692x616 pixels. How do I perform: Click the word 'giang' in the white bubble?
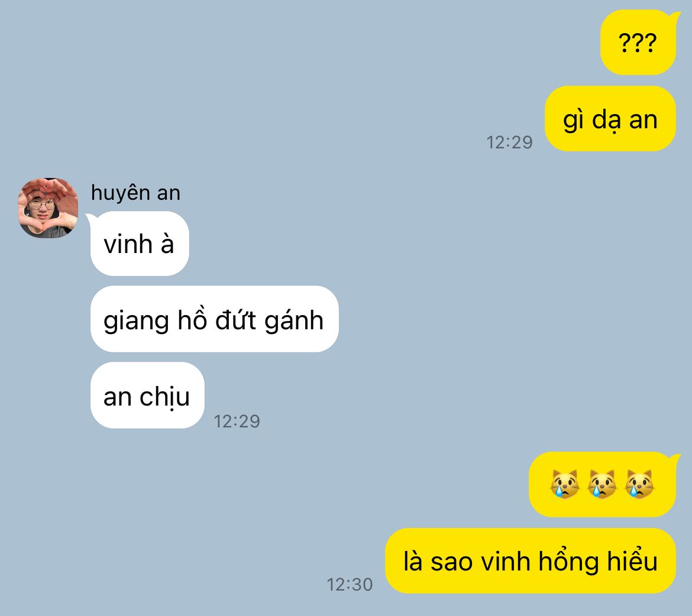click(136, 321)
